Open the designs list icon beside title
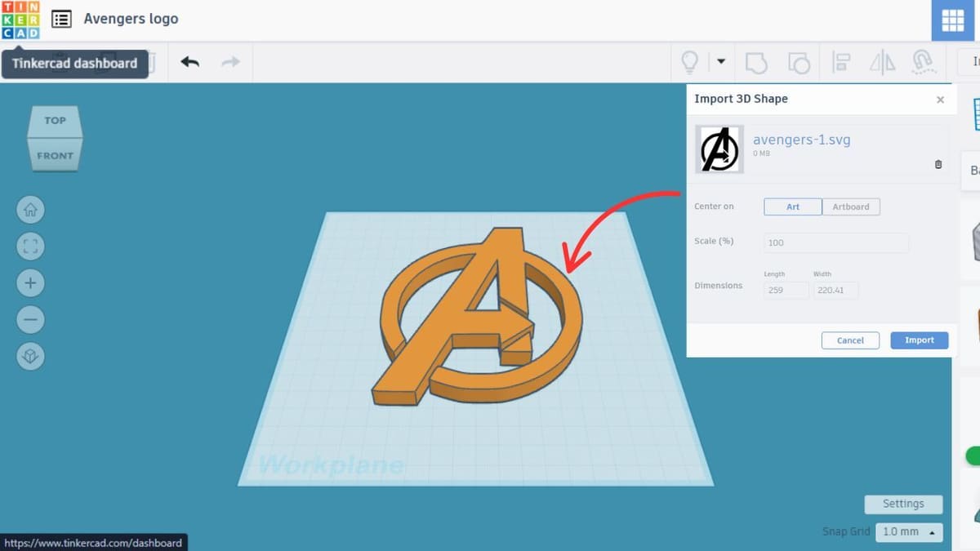Viewport: 980px width, 551px height. click(x=61, y=19)
